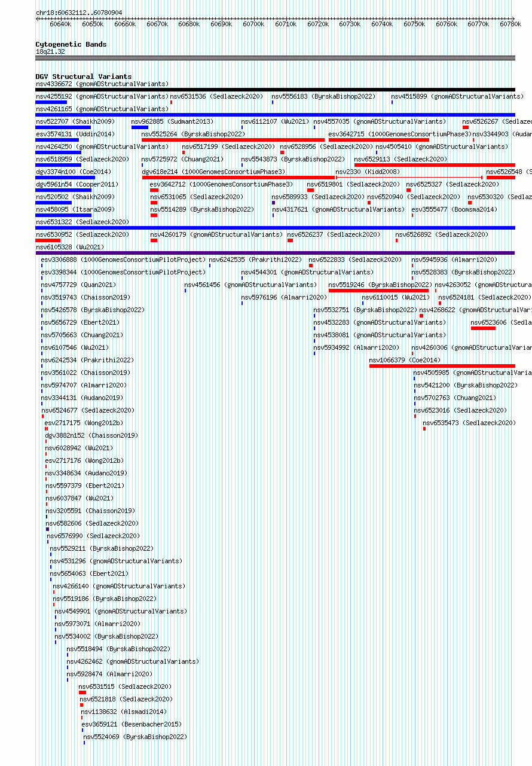Click the red bar of nsv6523606

[483, 328]
